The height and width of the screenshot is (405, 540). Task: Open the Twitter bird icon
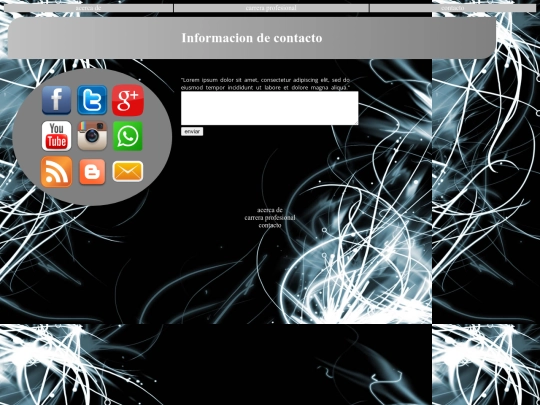[x=92, y=100]
